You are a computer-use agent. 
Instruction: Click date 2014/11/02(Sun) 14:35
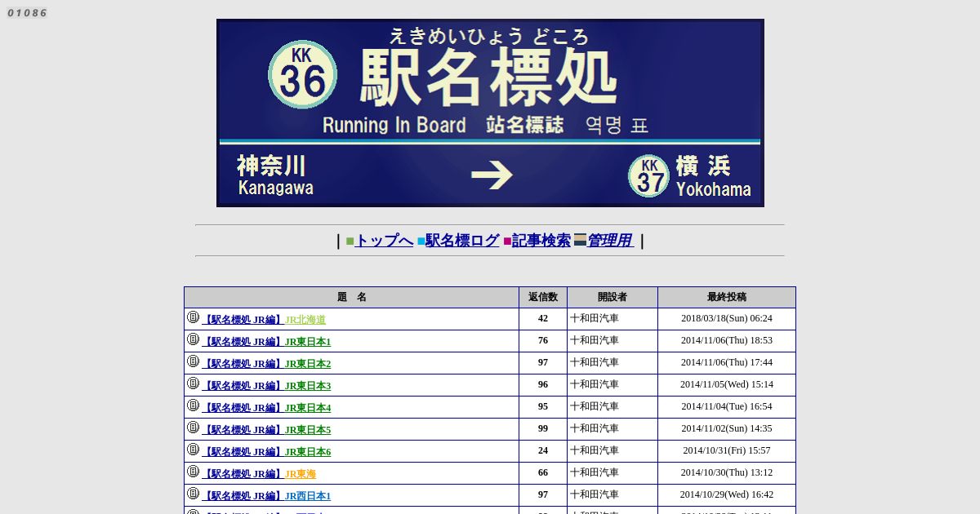[727, 429]
